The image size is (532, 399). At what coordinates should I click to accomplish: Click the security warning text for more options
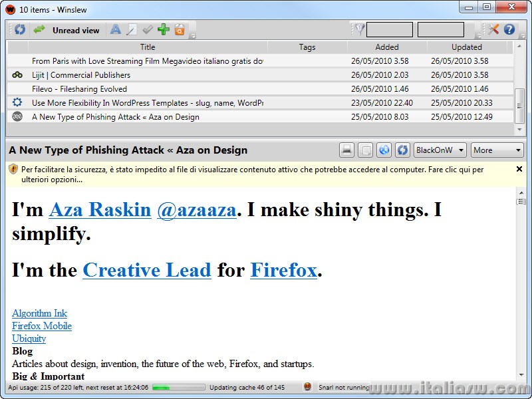tap(253, 174)
